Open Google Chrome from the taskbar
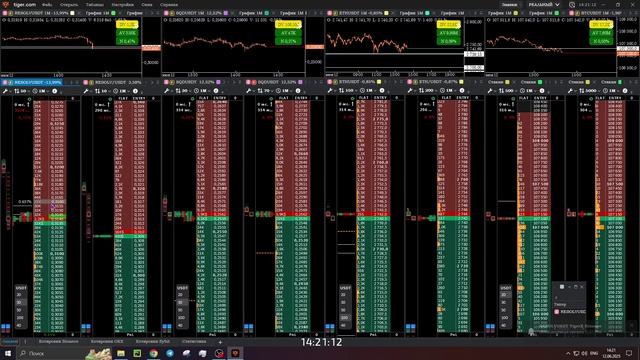This screenshot has width=640, height=360. [x=153, y=353]
